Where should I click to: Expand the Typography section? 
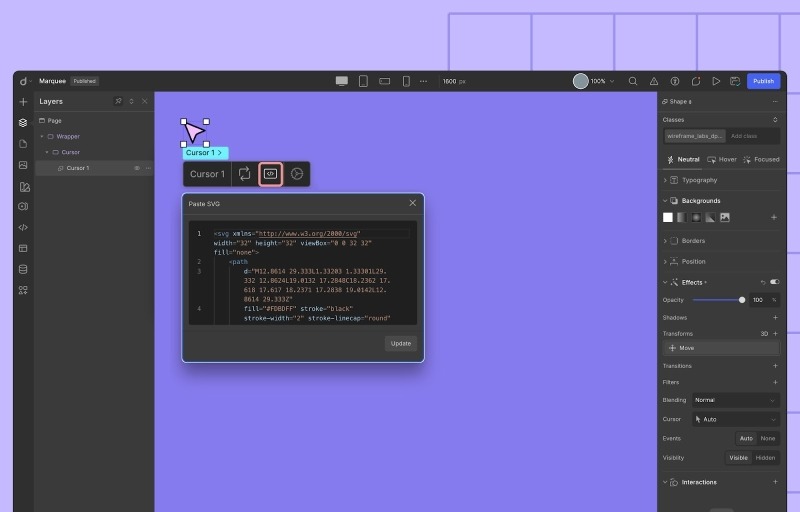click(699, 180)
